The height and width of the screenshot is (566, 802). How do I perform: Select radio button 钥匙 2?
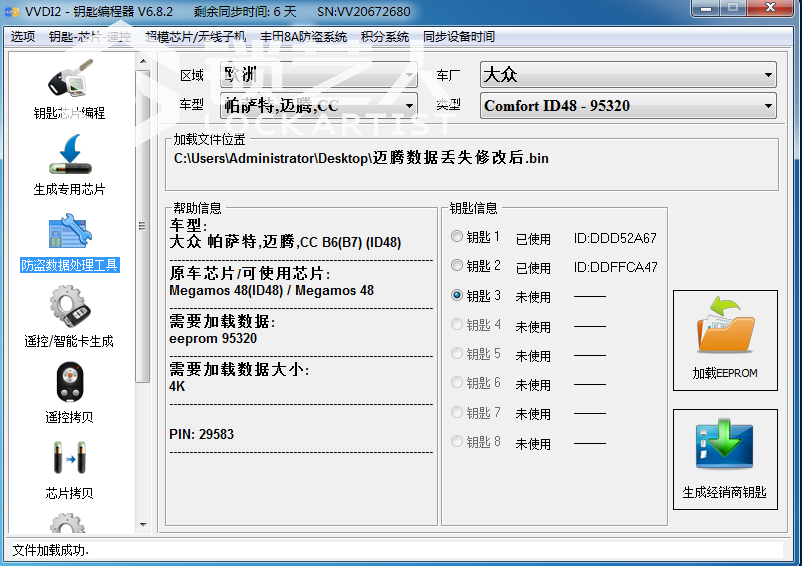(457, 266)
